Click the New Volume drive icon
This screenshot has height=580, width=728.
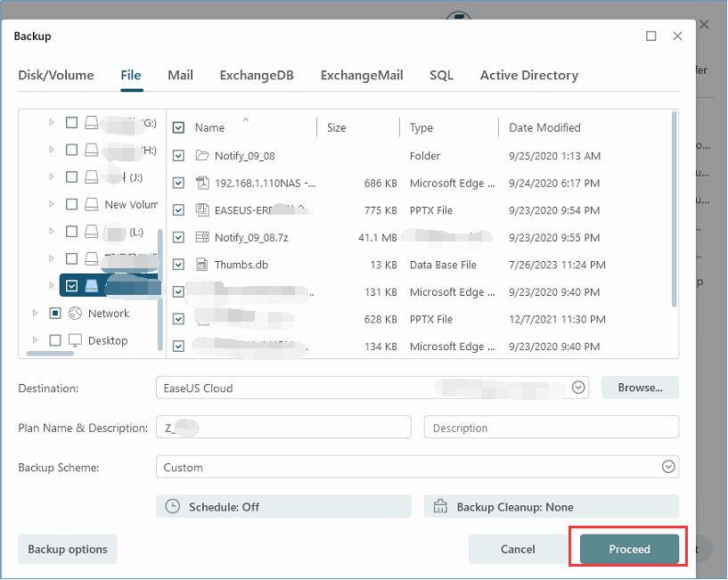coord(91,204)
